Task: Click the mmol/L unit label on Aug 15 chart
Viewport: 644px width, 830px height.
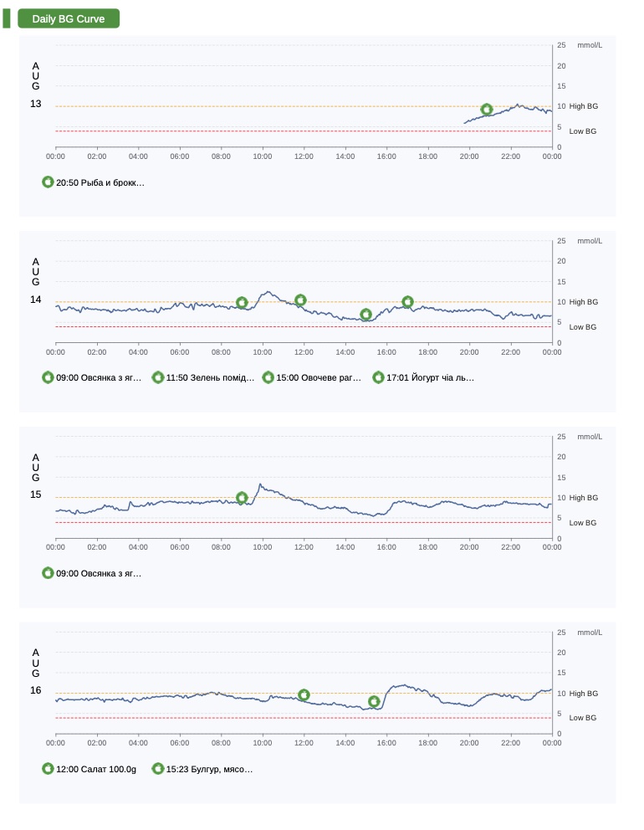Action: click(590, 437)
